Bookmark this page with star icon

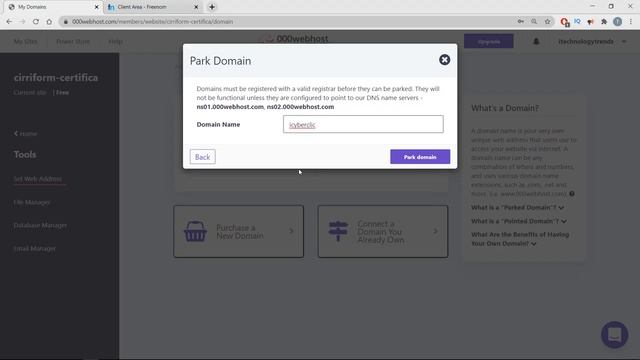[547, 22]
